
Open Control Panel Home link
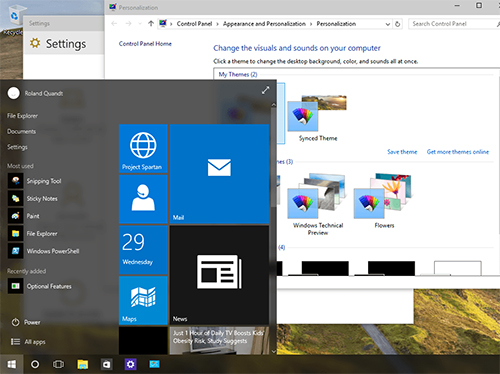click(145, 44)
